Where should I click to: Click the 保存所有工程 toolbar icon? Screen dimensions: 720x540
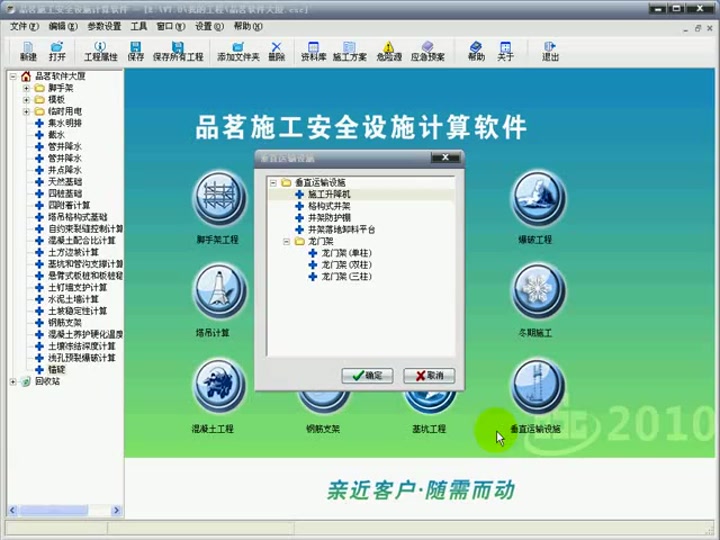pos(178,50)
